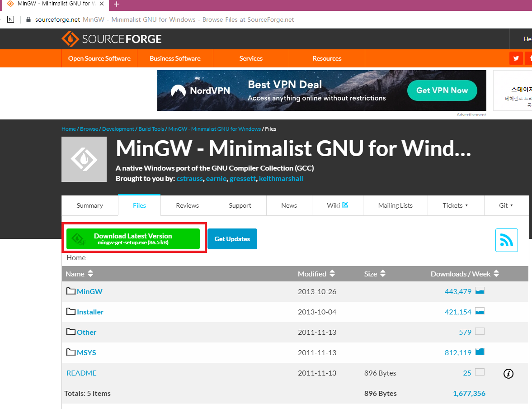The image size is (532, 409).
Task: Open the Resources menu
Action: click(x=327, y=58)
